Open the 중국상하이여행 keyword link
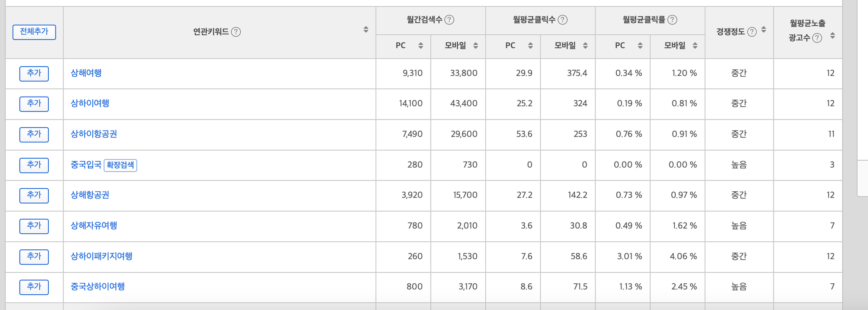The image size is (868, 310). point(98,287)
